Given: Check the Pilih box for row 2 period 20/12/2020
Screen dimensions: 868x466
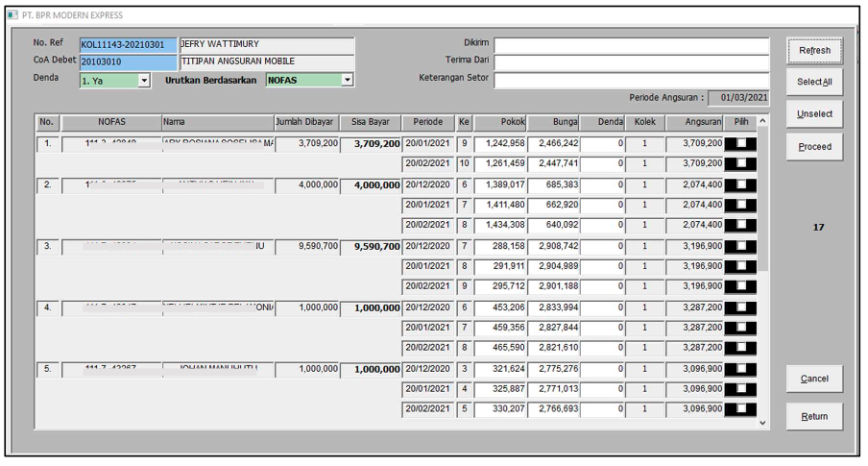Looking at the screenshot, I should (x=739, y=184).
